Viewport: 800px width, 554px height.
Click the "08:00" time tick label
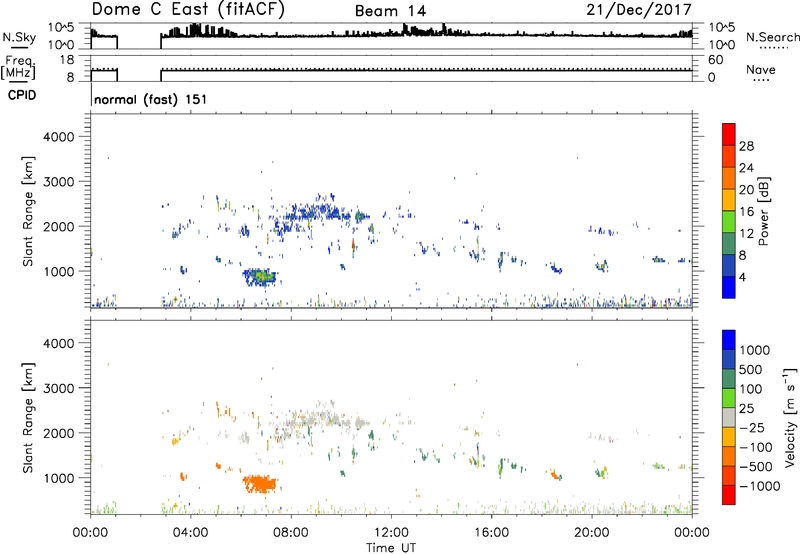point(290,533)
